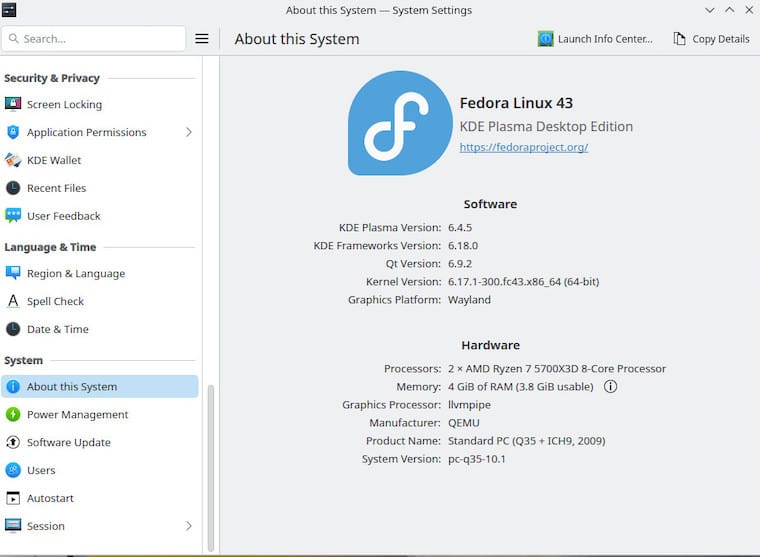Click the sidebar vertical scrollbar
Screen dimensions: 760x557
211,468
